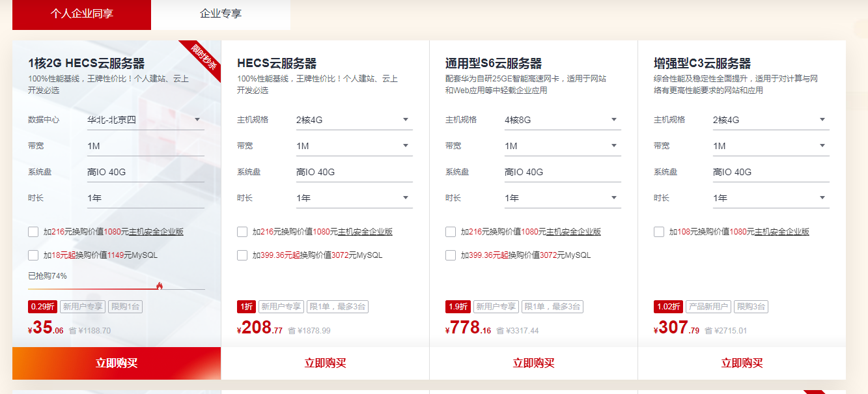The image size is (868, 394).
Task: Click the 已抢购74% progress bar
Action: tap(117, 288)
